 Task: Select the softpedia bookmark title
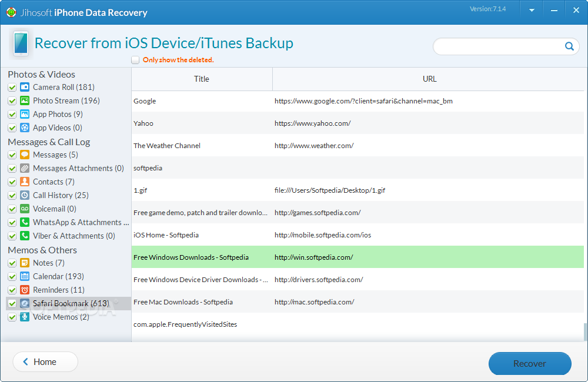[148, 168]
